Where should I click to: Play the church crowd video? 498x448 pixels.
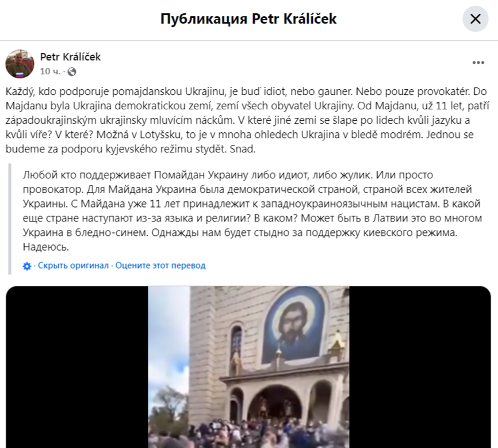tap(248, 367)
